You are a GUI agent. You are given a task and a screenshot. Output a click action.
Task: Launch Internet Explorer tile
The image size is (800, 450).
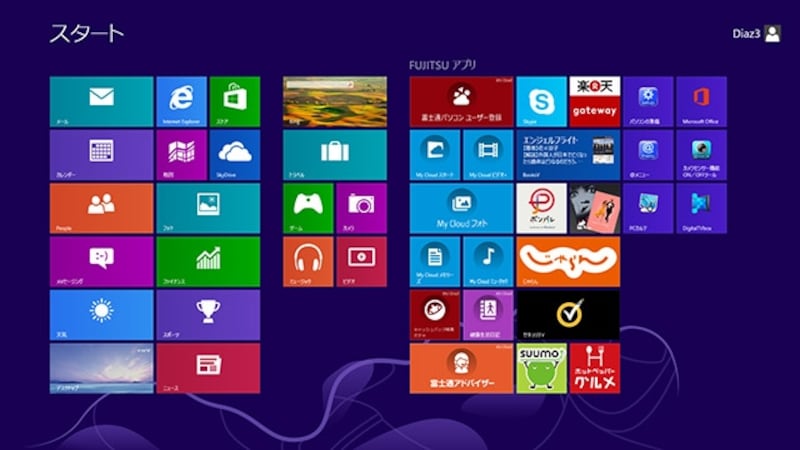click(181, 101)
